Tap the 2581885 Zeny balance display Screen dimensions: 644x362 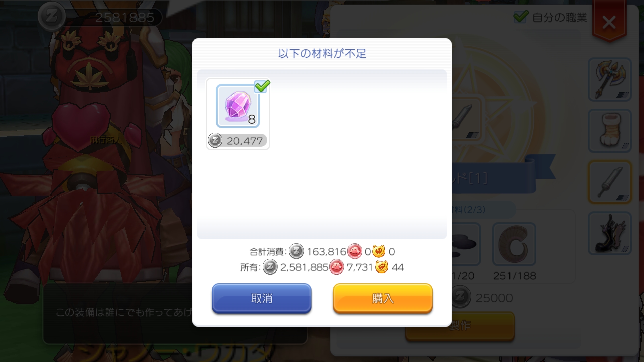tap(124, 17)
